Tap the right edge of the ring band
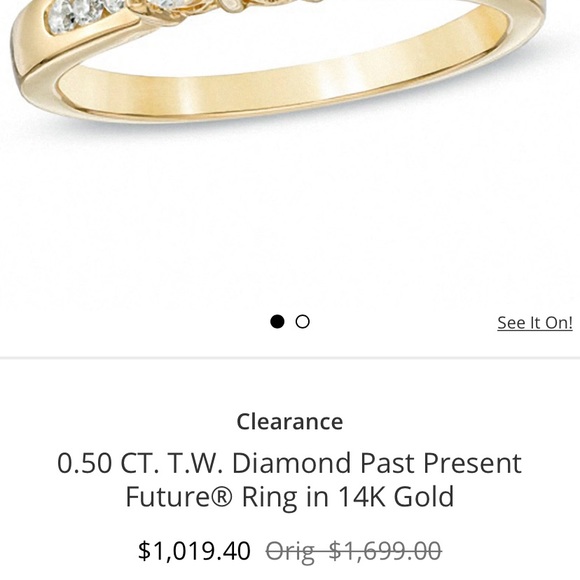Screen dimensions: 580x580 533,22
